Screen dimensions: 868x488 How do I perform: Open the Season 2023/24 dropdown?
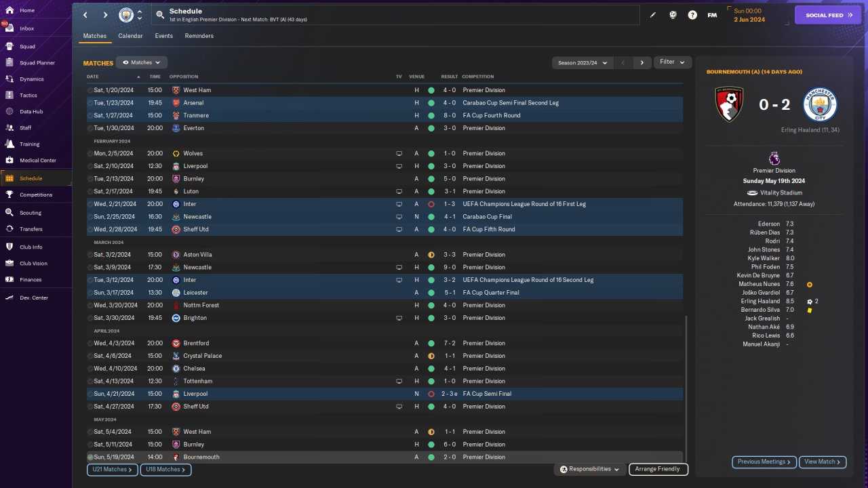[x=583, y=62]
